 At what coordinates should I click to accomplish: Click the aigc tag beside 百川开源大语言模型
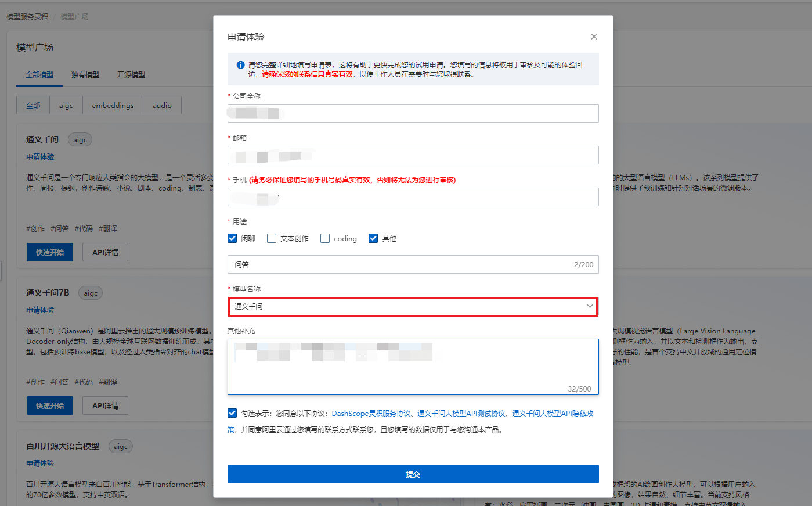[121, 446]
